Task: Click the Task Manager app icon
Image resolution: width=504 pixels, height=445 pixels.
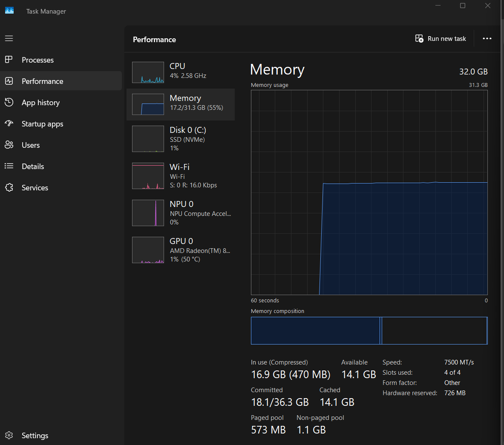Action: pos(9,11)
